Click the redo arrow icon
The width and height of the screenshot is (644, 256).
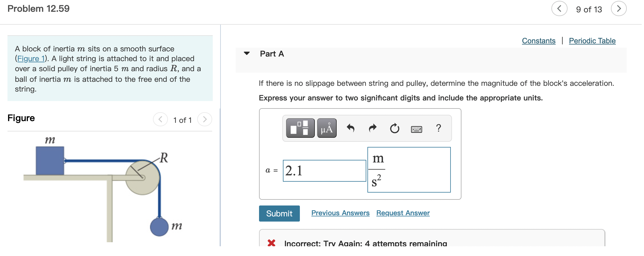pyautogui.click(x=373, y=128)
